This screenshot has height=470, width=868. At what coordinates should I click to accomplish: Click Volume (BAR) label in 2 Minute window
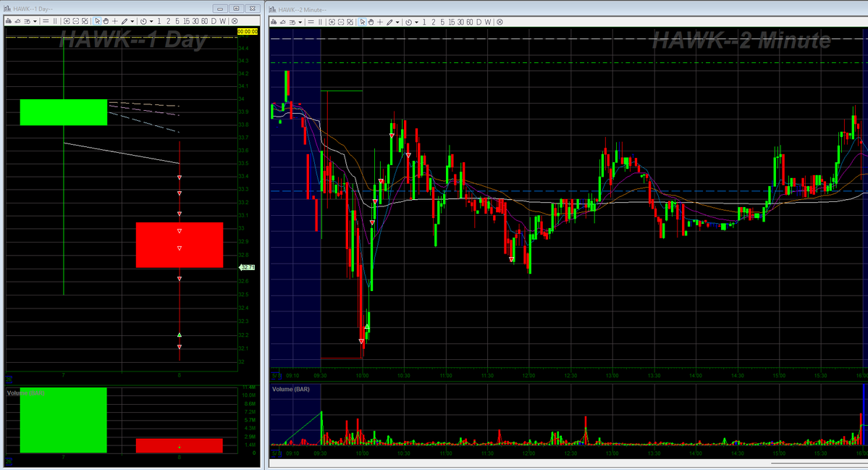pyautogui.click(x=290, y=389)
